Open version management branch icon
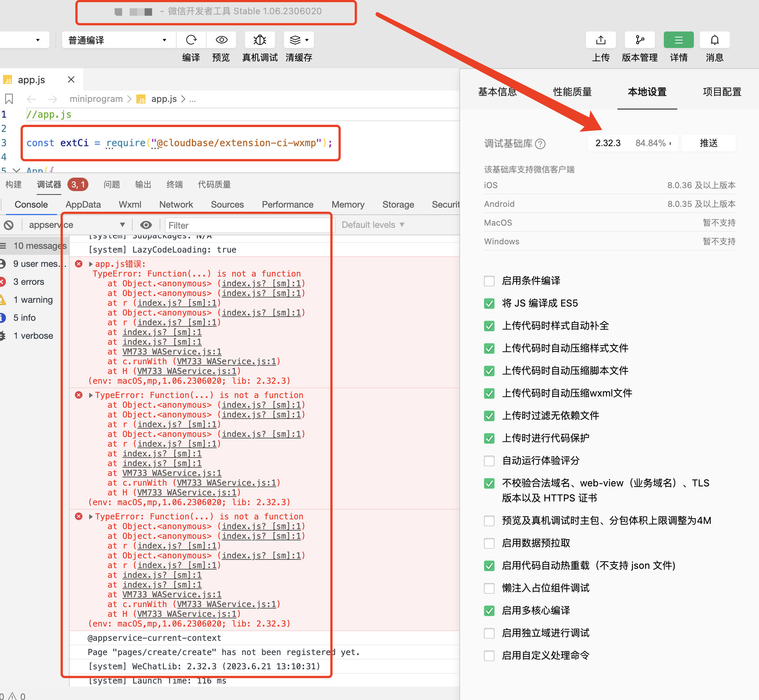The image size is (759, 700). coord(640,40)
